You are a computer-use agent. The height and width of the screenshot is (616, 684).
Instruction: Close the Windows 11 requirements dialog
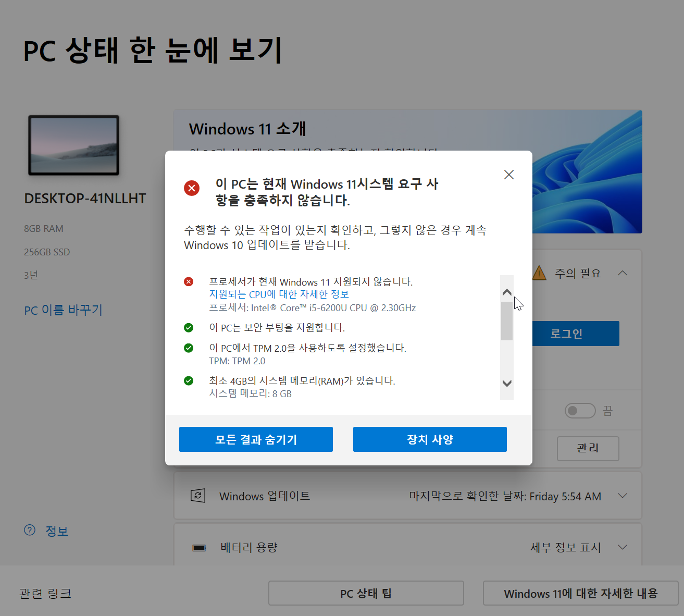509,175
